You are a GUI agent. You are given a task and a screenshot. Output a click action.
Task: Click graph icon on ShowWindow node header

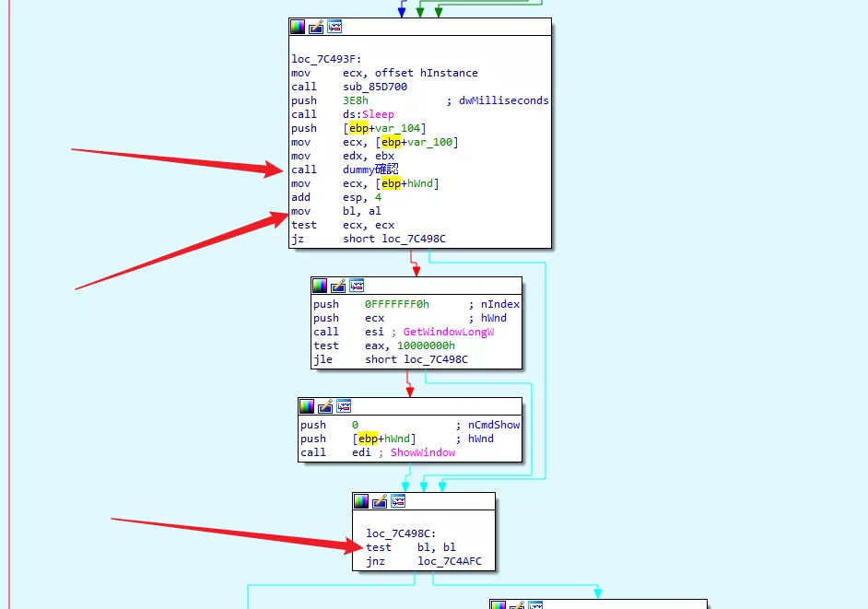[344, 406]
